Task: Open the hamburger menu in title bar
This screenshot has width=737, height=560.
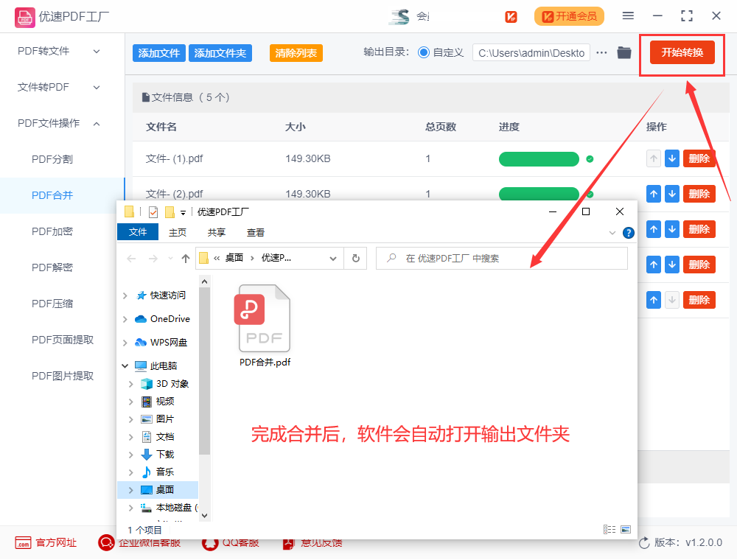Action: 628,16
